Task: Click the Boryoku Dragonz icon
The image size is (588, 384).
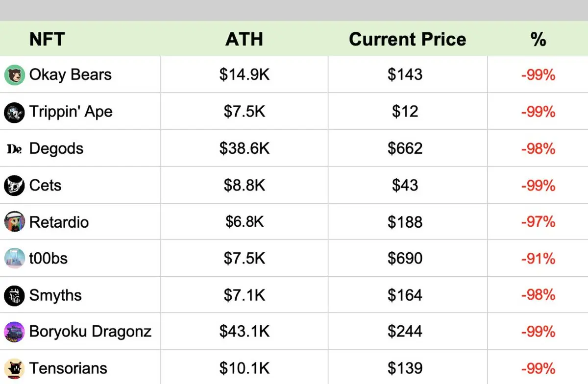Action: click(x=14, y=332)
